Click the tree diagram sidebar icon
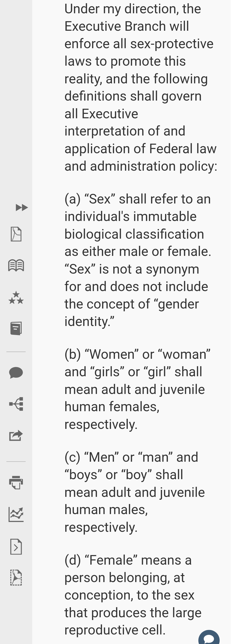 click(x=16, y=404)
